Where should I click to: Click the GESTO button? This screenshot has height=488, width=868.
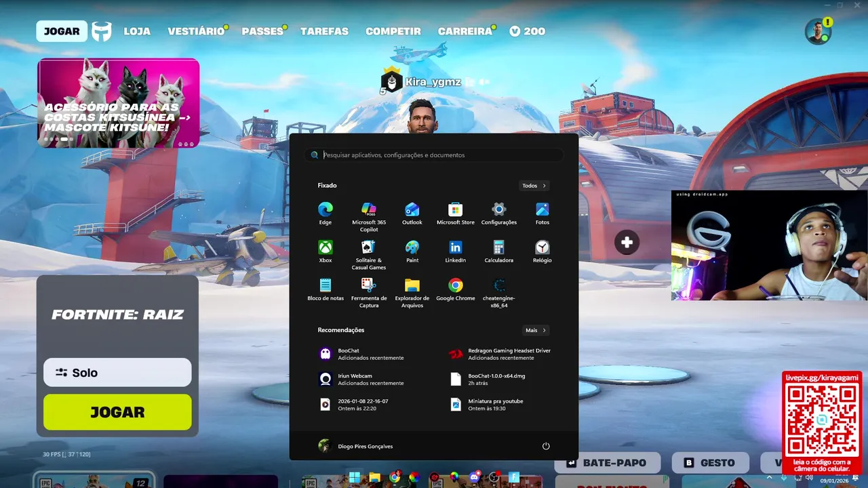[x=711, y=463]
